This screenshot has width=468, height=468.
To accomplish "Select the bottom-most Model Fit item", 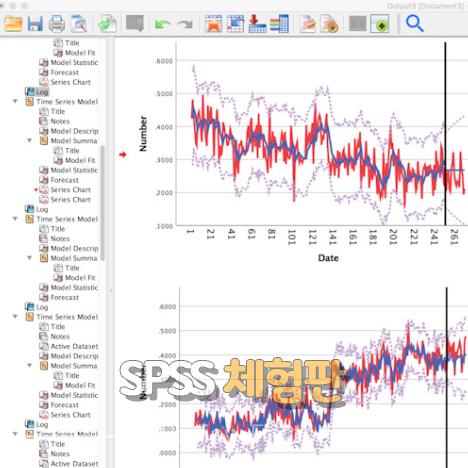I will click(x=75, y=385).
